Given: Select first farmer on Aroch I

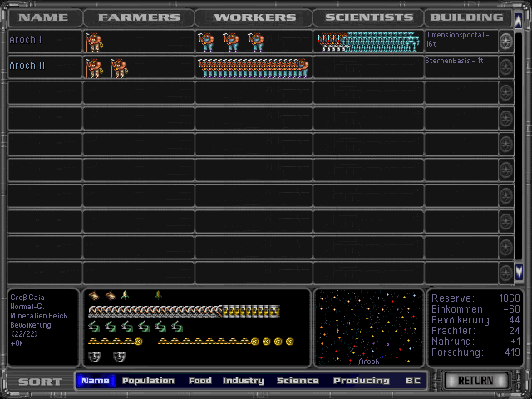Looking at the screenshot, I should coord(93,42).
